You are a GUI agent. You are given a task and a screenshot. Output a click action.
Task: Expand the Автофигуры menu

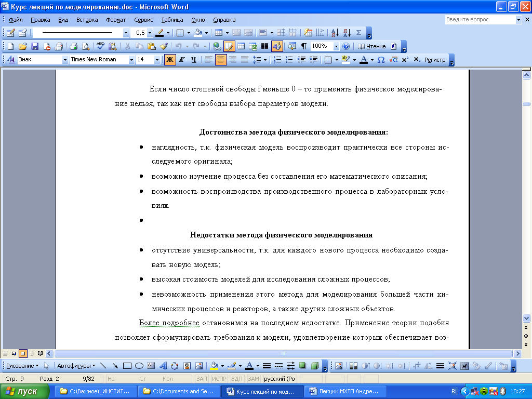point(76,366)
